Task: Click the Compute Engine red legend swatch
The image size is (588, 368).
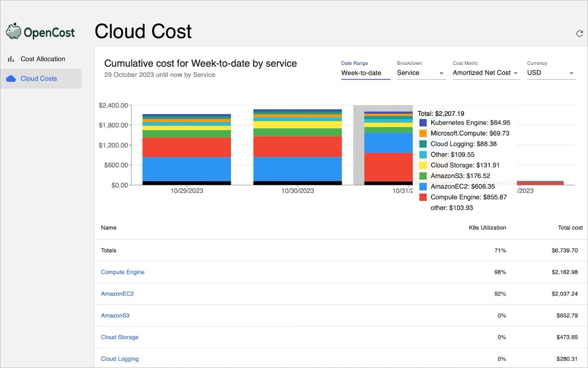Action: tap(423, 197)
